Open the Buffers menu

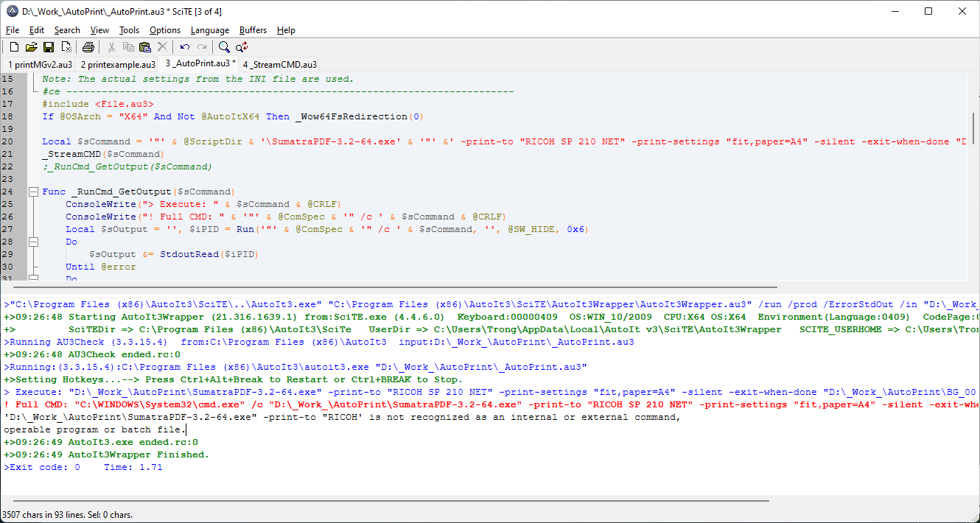pyautogui.click(x=253, y=30)
